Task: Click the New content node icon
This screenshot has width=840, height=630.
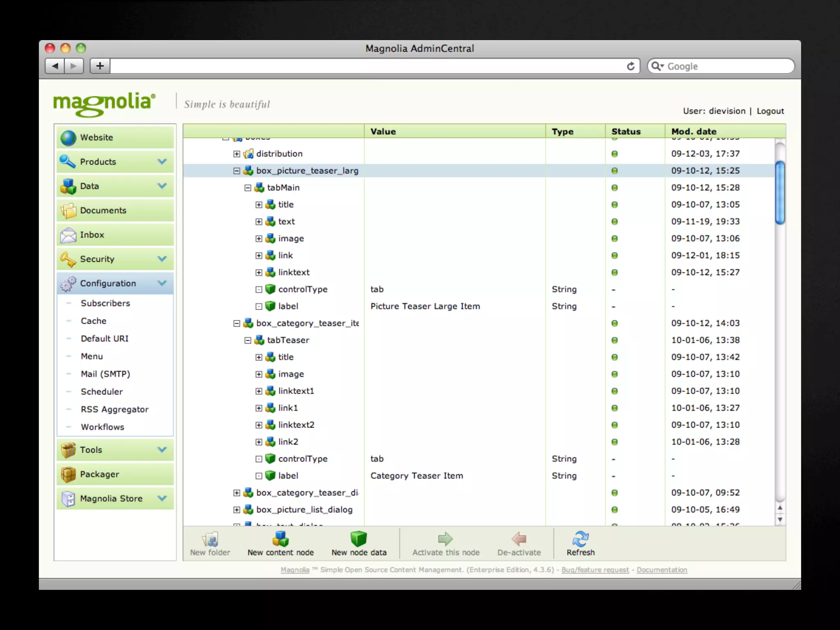Action: pos(281,539)
